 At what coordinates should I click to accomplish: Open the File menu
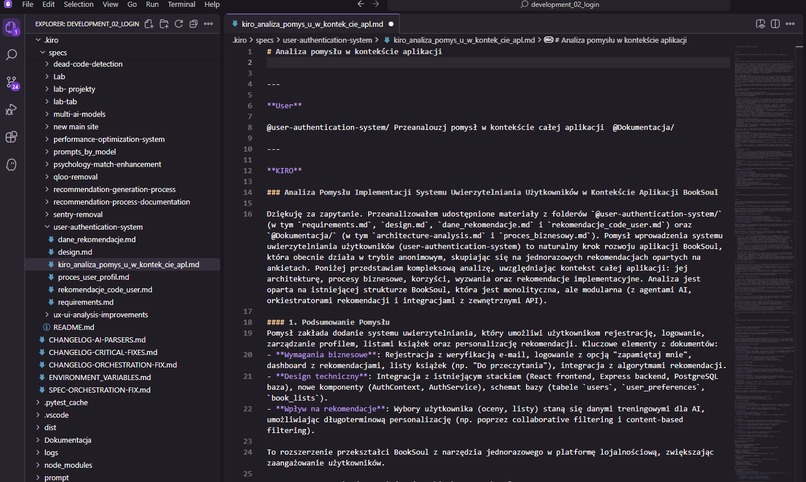[x=28, y=4]
